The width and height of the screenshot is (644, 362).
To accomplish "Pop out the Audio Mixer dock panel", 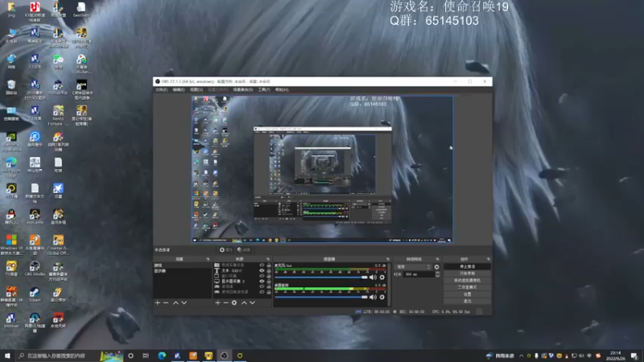I will tap(388, 259).
